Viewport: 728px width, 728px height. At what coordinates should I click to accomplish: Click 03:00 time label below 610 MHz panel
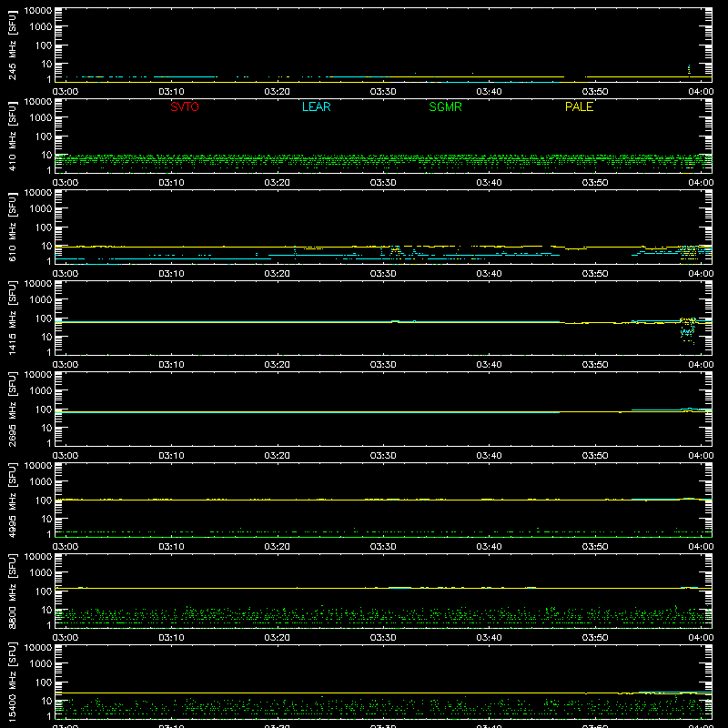(x=66, y=274)
